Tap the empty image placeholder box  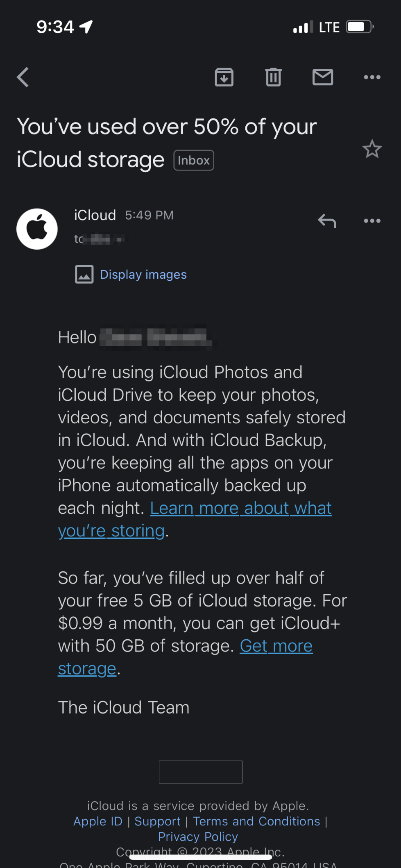[x=200, y=772]
